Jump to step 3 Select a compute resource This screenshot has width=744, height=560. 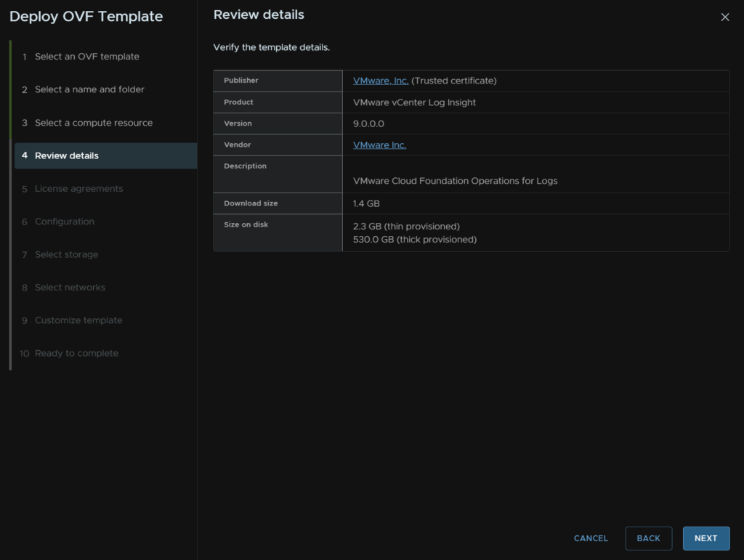(x=94, y=123)
